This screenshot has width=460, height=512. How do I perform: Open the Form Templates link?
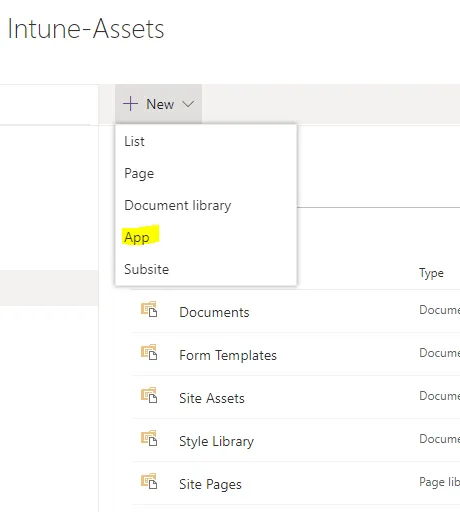click(228, 355)
